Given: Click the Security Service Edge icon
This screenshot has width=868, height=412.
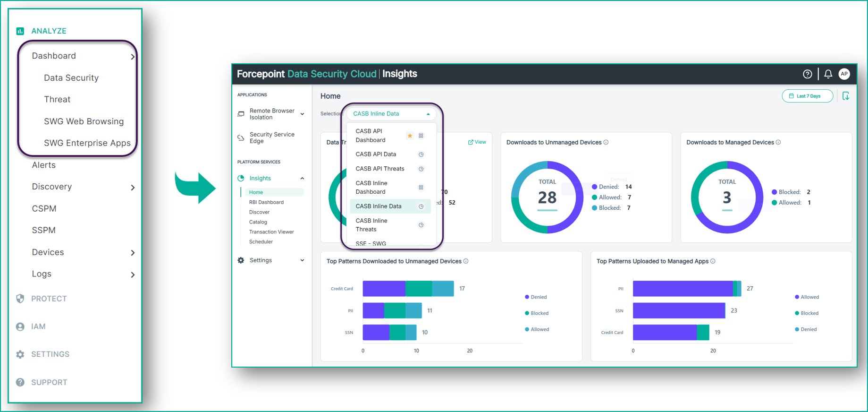Looking at the screenshot, I should click(241, 137).
